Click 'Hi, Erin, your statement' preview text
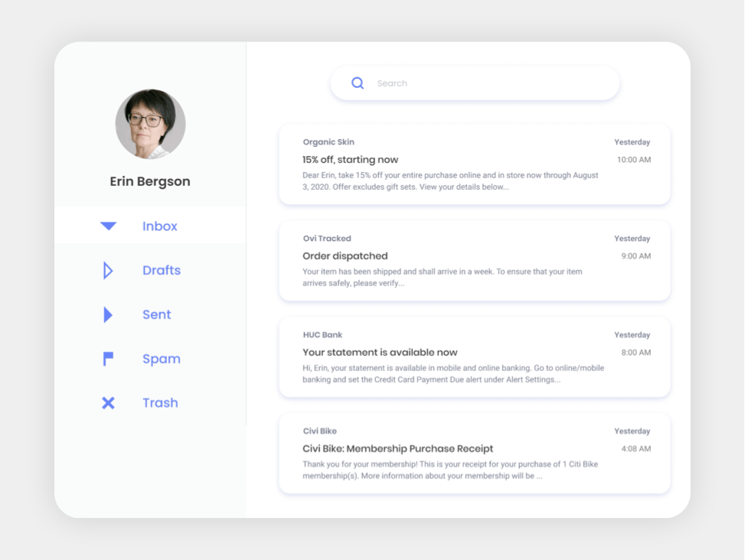The width and height of the screenshot is (745, 560). click(453, 374)
